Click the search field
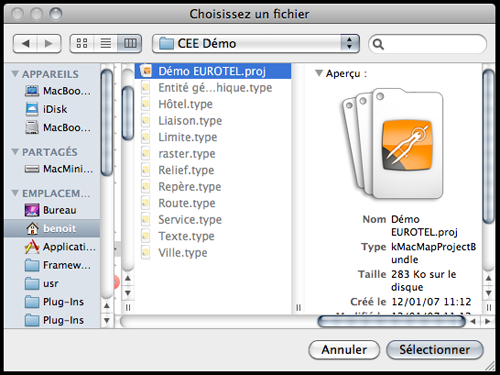Image resolution: width=500 pixels, height=375 pixels. (427, 44)
